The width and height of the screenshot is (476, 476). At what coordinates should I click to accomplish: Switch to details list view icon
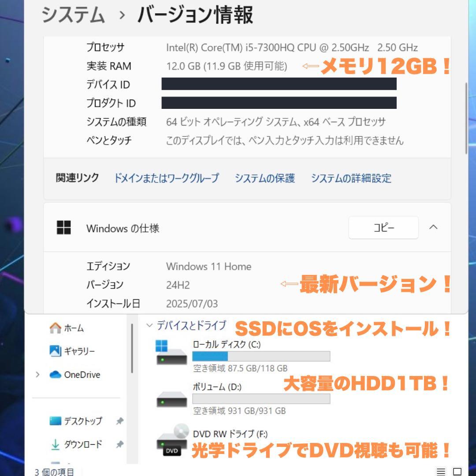click(441, 472)
